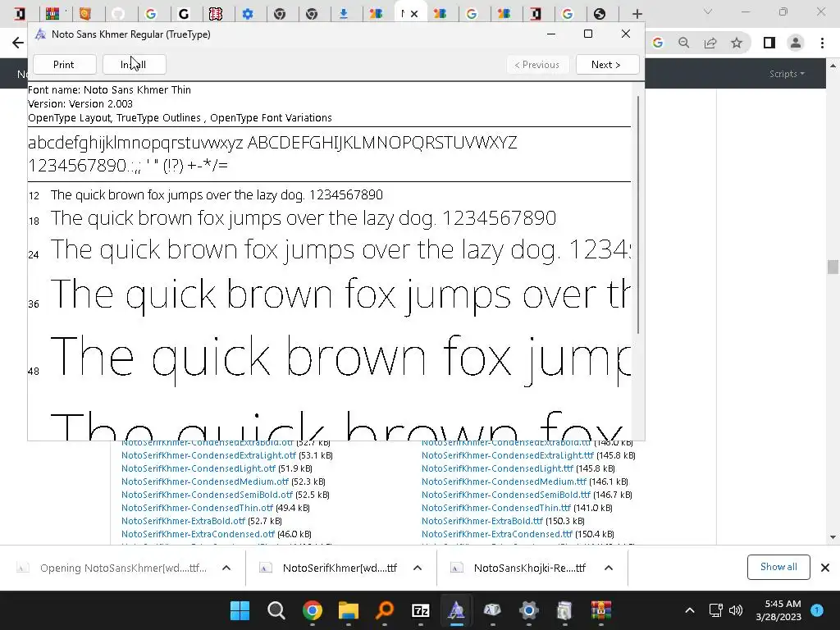Open File Explorer from taskbar
This screenshot has width=840, height=630.
tap(348, 610)
